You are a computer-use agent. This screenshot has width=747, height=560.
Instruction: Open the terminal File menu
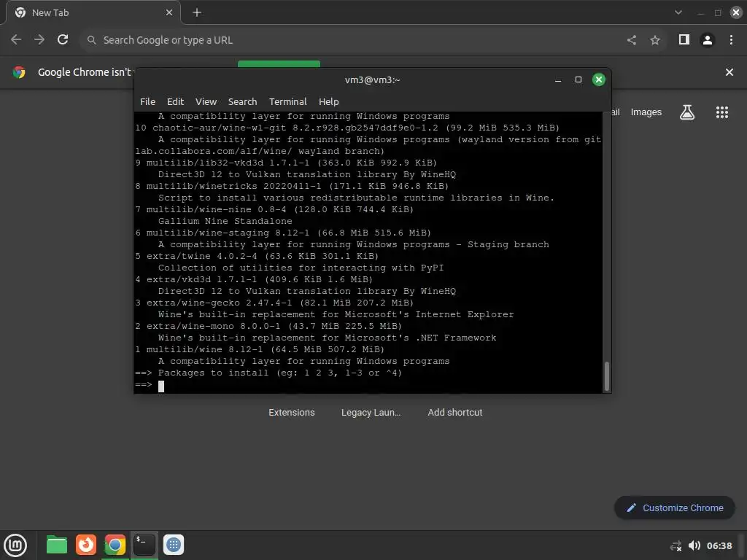[x=147, y=101]
